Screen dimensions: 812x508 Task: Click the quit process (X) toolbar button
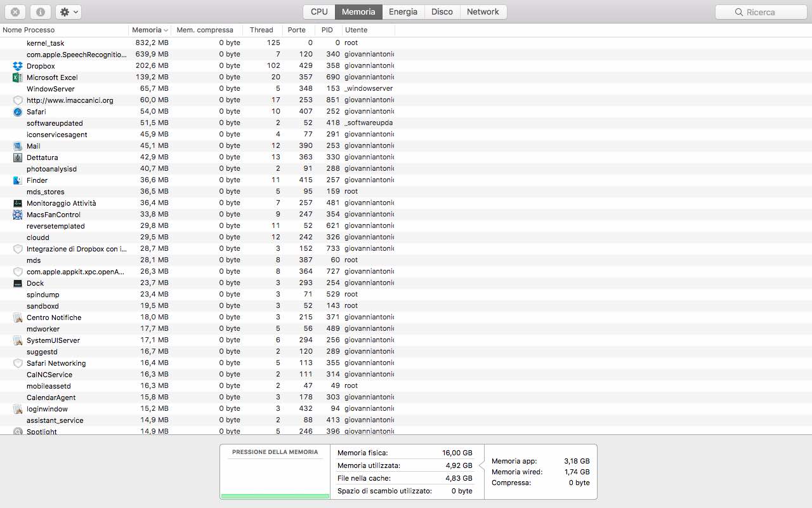coord(15,12)
